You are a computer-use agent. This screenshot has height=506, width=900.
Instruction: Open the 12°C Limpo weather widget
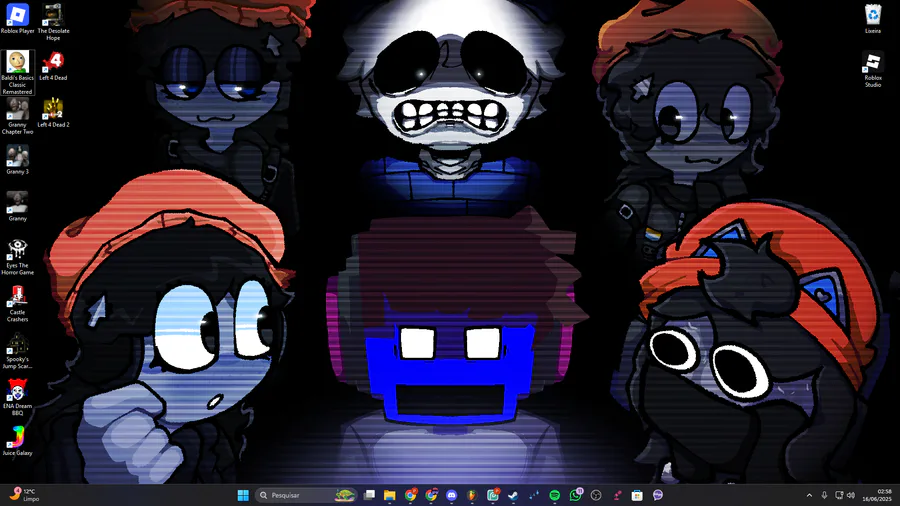pos(25,495)
